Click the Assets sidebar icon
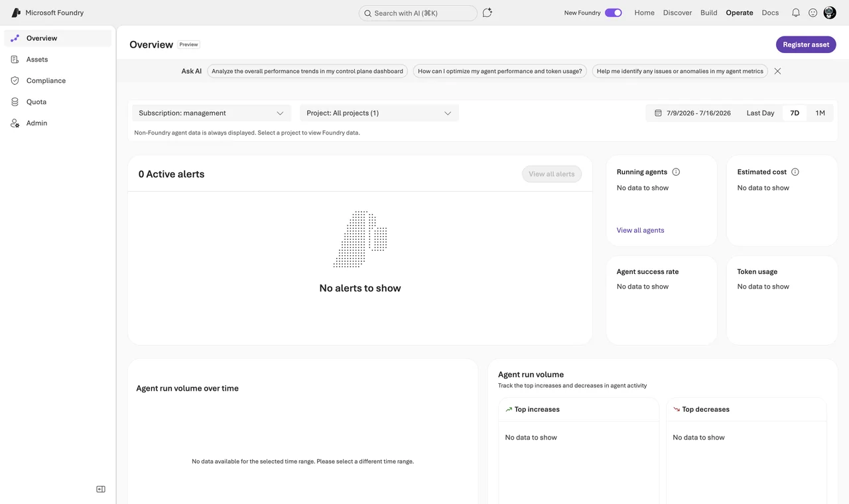Screen dimensions: 849x504 [x=15, y=60]
